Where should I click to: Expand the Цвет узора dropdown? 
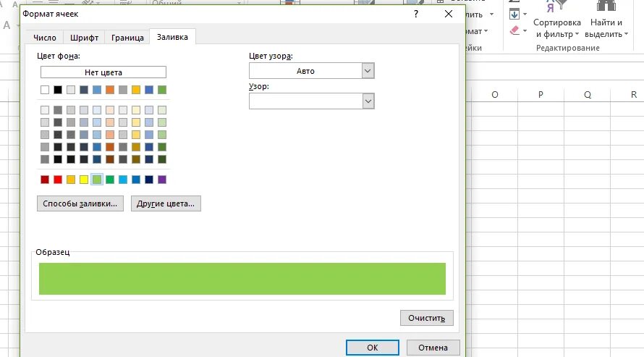click(x=368, y=71)
